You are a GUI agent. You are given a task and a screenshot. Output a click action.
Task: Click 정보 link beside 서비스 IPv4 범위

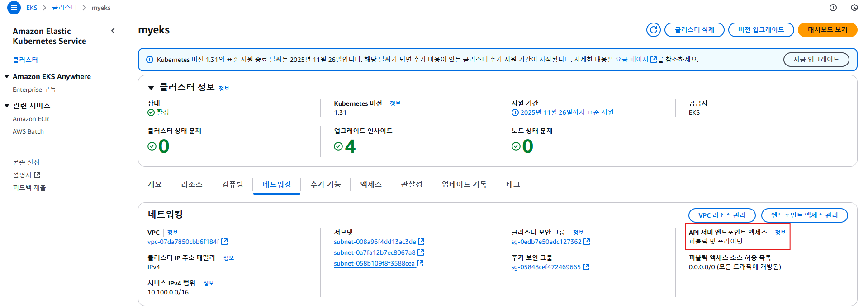point(209,283)
